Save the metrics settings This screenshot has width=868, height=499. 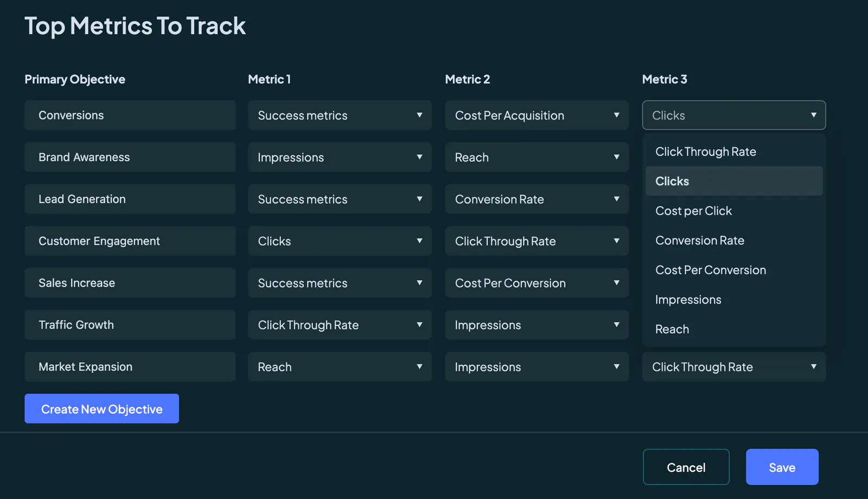782,467
